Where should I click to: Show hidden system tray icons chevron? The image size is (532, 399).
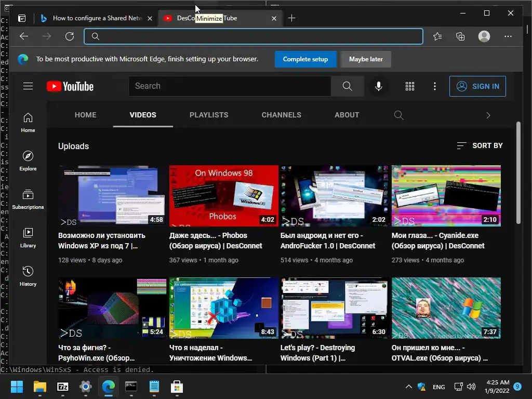coord(409,387)
